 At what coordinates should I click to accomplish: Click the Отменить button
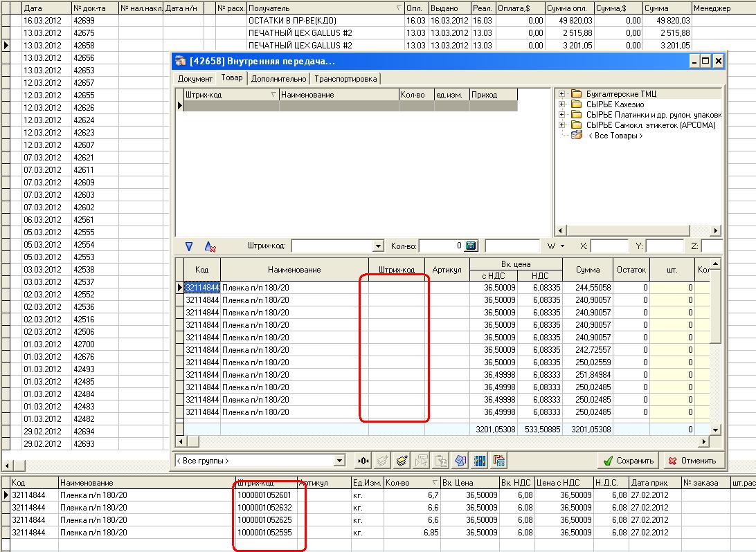691,461
